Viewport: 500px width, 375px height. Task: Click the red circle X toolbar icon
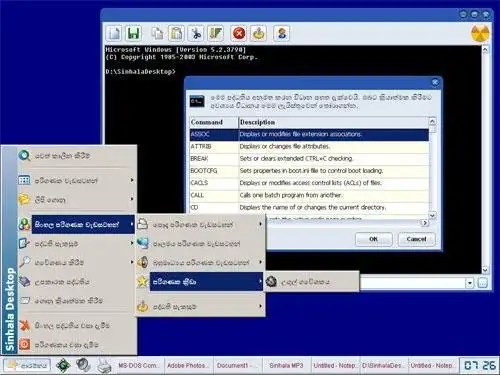pyautogui.click(x=239, y=33)
